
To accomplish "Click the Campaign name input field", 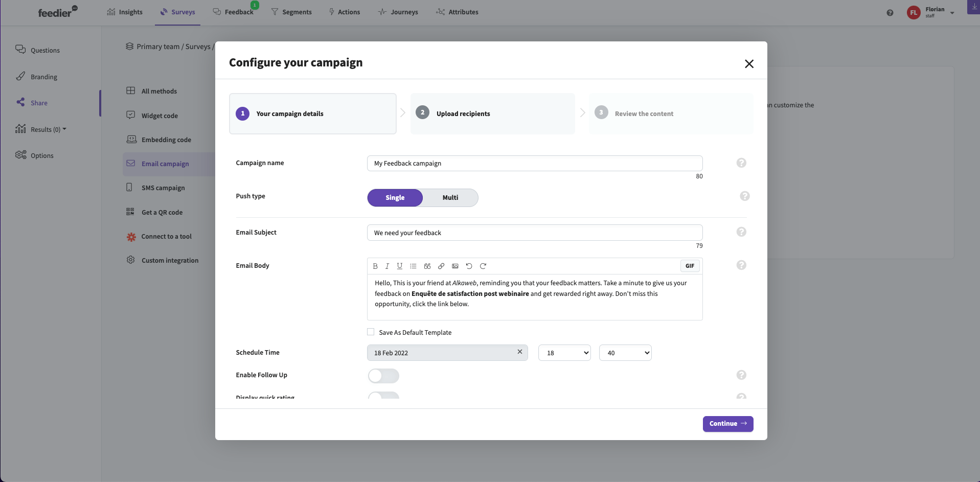I will [x=535, y=164].
